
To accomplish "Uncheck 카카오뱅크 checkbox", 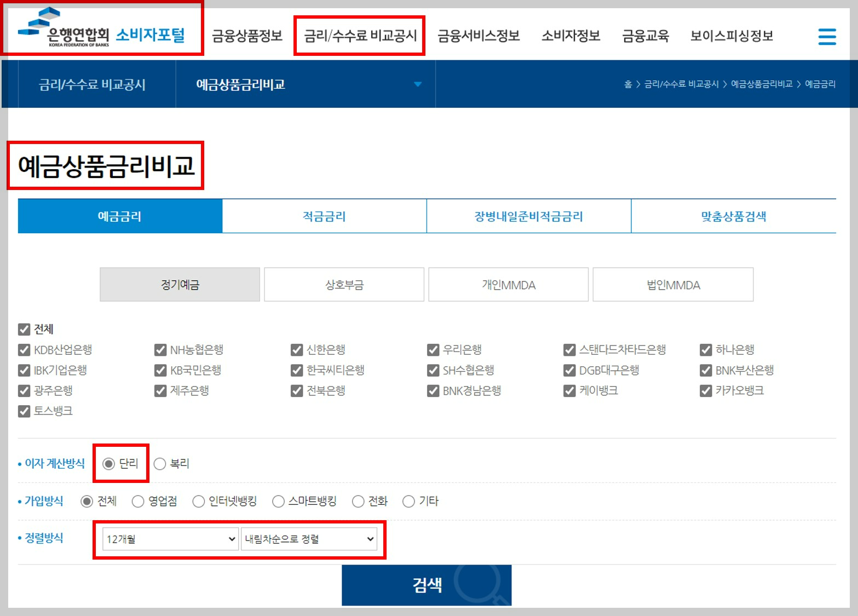I will coord(706,390).
